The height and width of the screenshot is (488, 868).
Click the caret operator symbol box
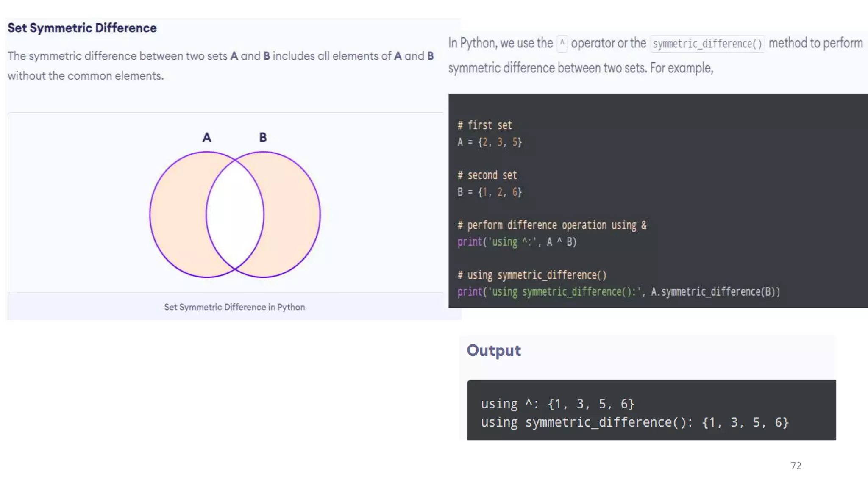click(x=562, y=43)
